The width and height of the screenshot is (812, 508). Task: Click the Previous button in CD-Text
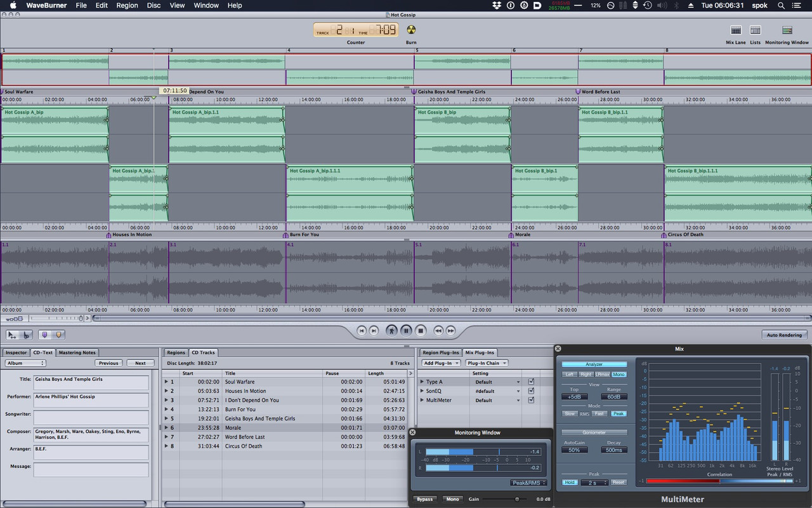click(x=108, y=363)
